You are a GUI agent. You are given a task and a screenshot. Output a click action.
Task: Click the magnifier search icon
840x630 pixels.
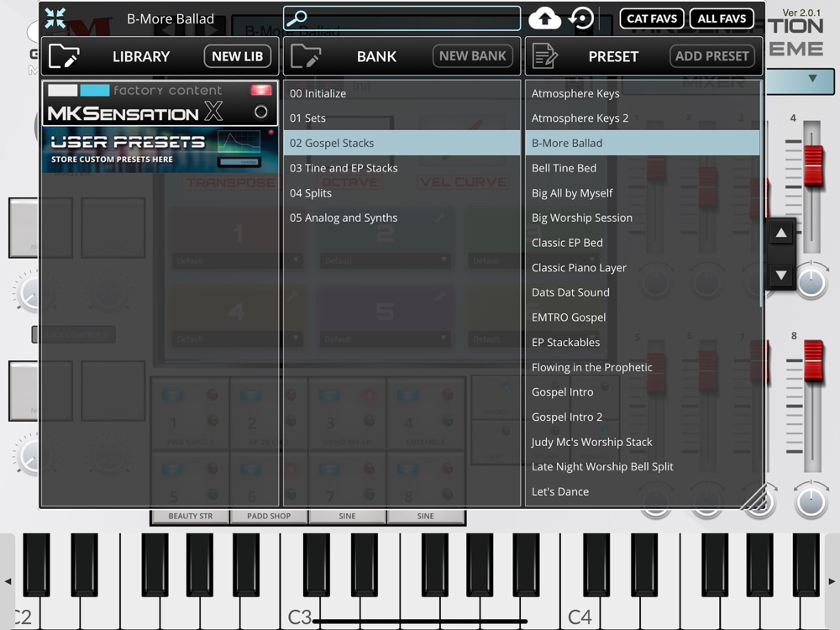[297, 18]
